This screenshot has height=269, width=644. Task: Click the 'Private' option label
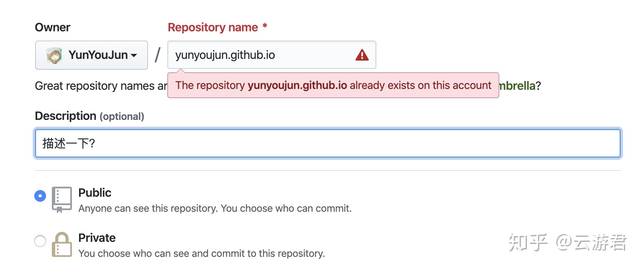(x=97, y=238)
